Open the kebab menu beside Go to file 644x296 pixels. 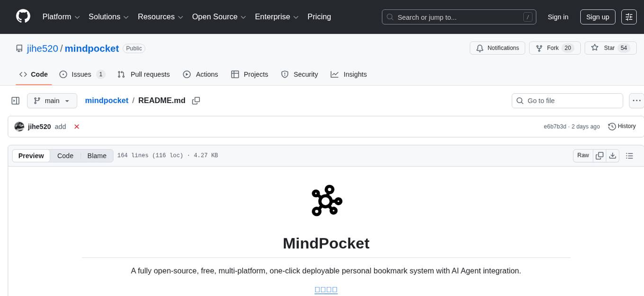pos(636,100)
